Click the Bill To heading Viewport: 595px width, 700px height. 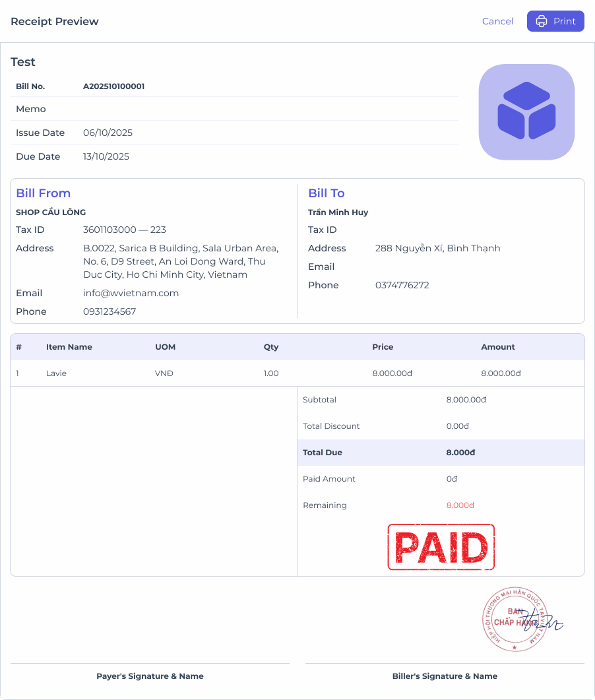(327, 193)
